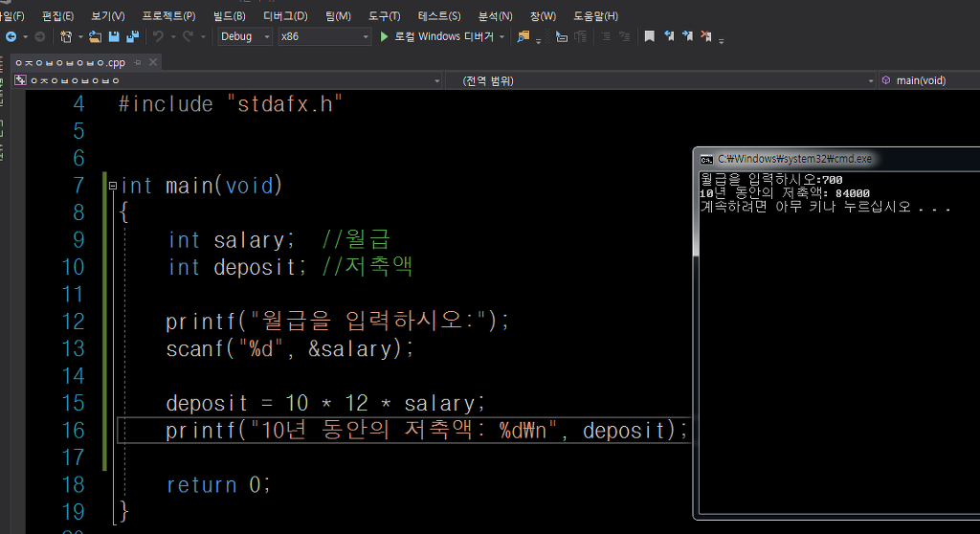The width and height of the screenshot is (980, 534).
Task: Click line number 12 in the gutter
Action: 73,322
